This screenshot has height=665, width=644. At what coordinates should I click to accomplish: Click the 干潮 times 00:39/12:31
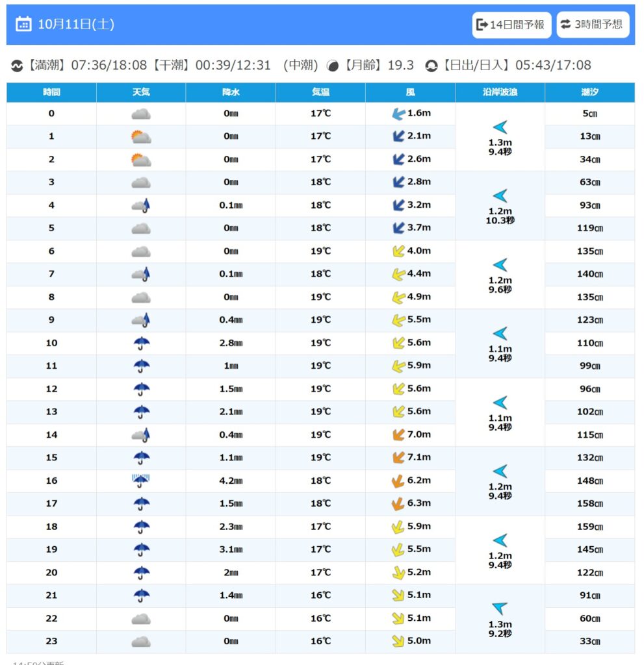(x=233, y=66)
